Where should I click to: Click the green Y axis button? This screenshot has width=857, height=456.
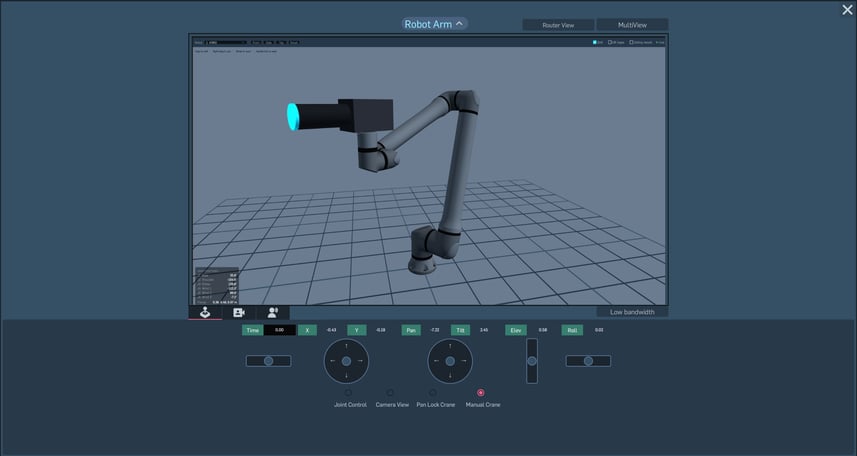356,330
